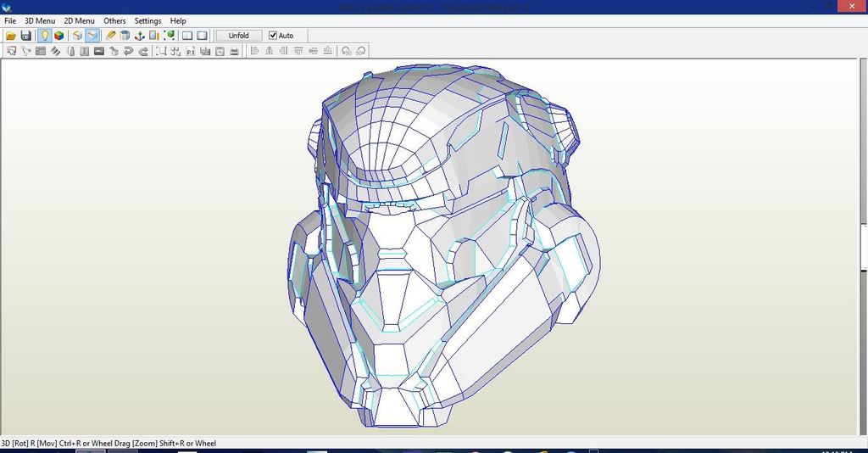Image resolution: width=868 pixels, height=453 pixels.
Task: Click the 3D axis arrows icon
Action: click(140, 36)
